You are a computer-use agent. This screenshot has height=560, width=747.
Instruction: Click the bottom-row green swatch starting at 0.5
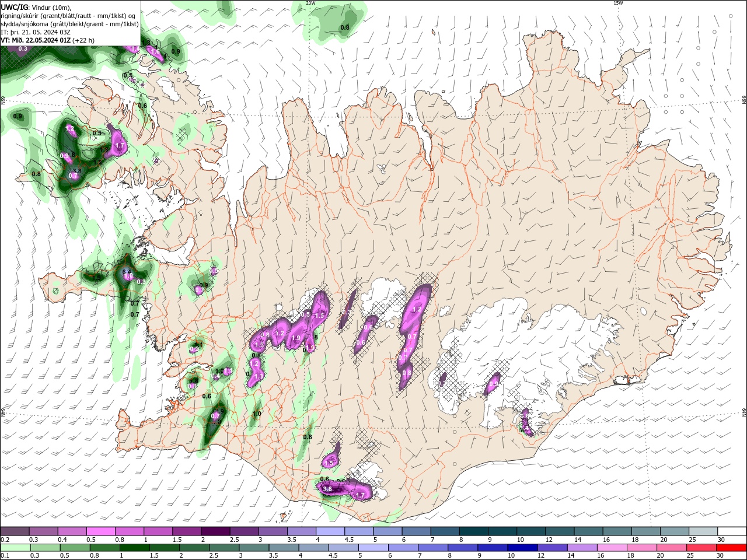[75, 548]
